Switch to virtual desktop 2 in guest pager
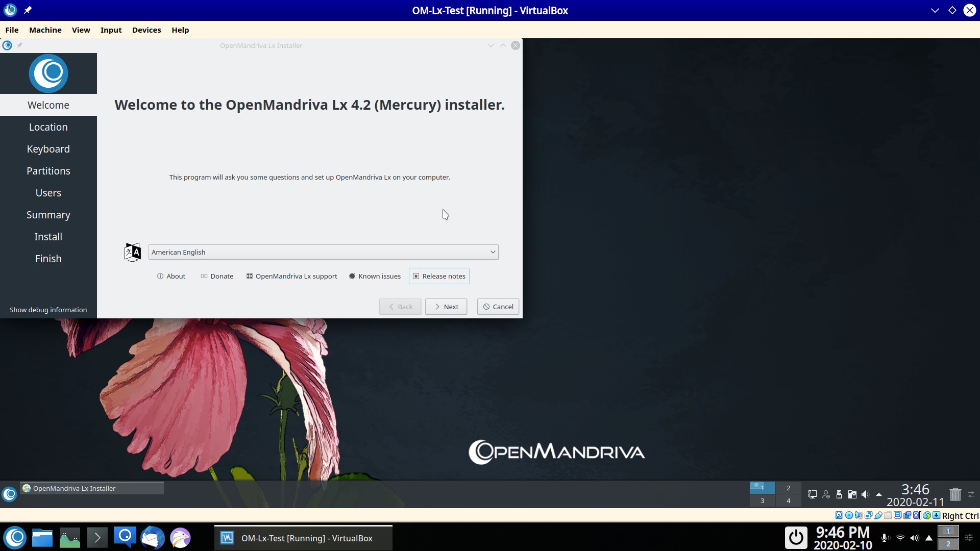980x551 pixels. click(788, 488)
